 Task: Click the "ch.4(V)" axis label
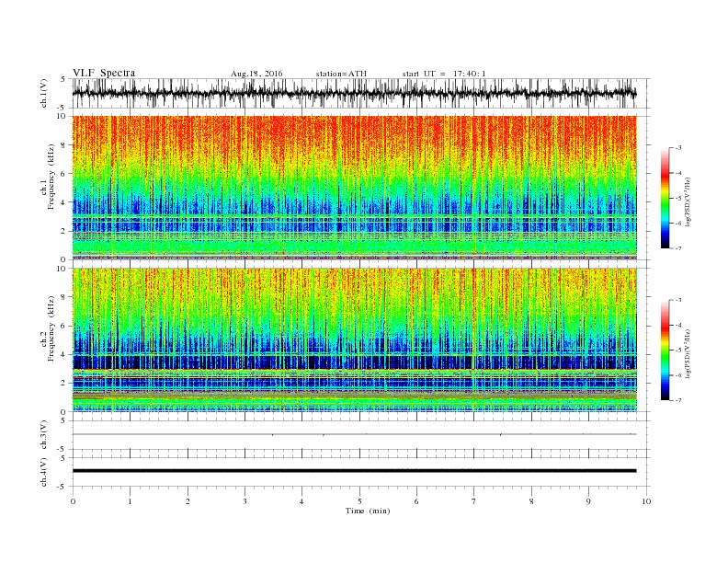44,472
